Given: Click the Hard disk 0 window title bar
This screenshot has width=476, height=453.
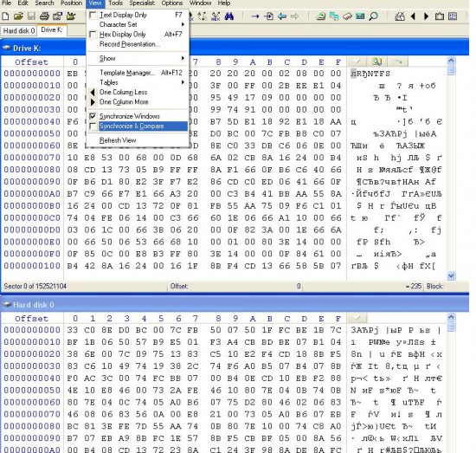Looking at the screenshot, I should (x=235, y=304).
